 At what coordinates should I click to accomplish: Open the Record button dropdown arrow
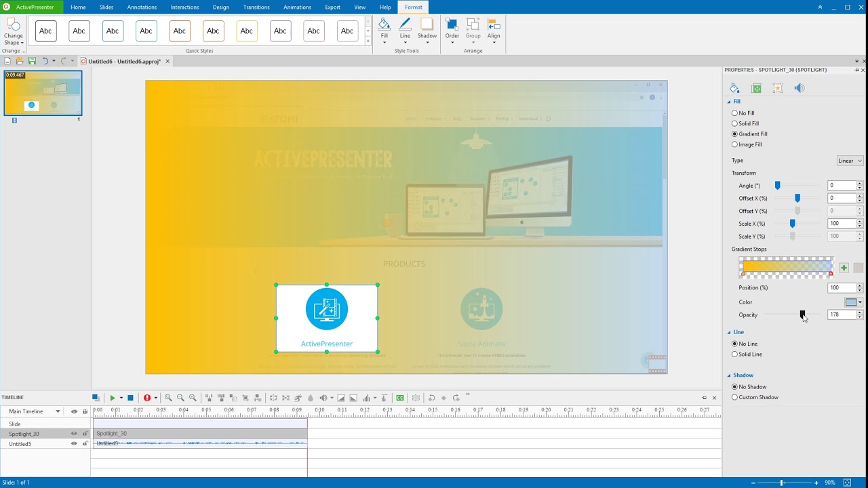(155, 398)
